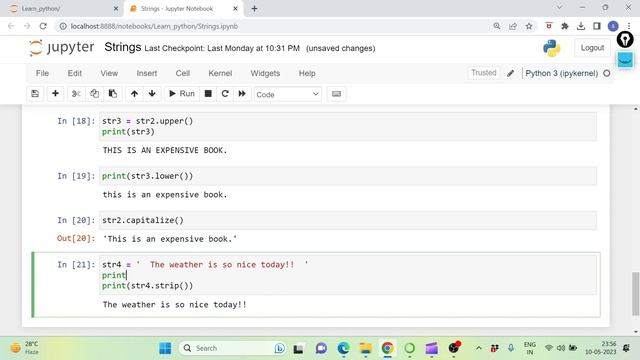Click the Last Checkpoint timestamp text

tap(222, 48)
